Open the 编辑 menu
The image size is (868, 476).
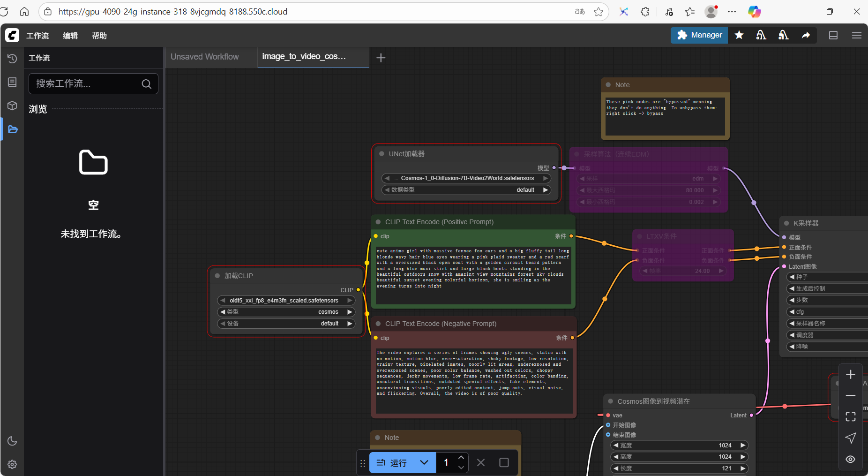pos(70,36)
